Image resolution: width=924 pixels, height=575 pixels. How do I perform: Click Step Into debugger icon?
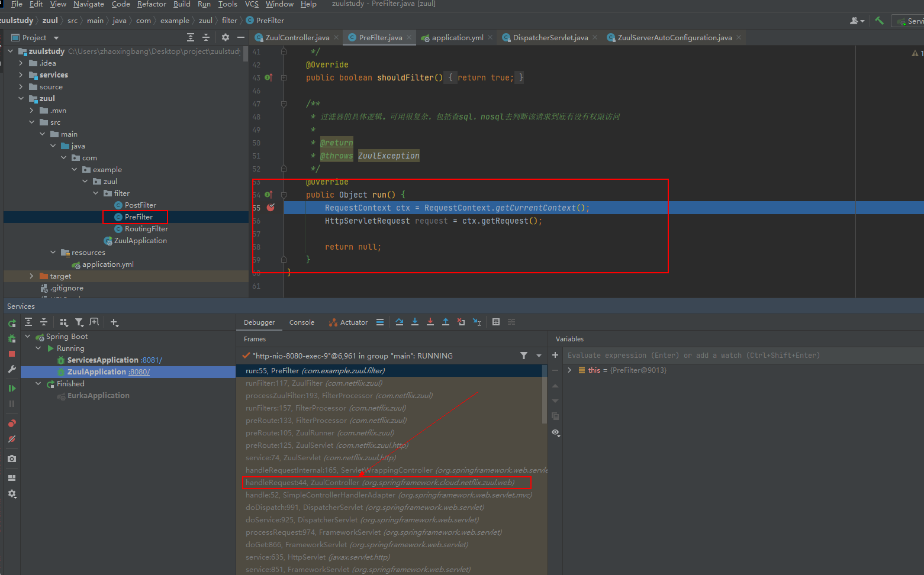[x=415, y=322]
